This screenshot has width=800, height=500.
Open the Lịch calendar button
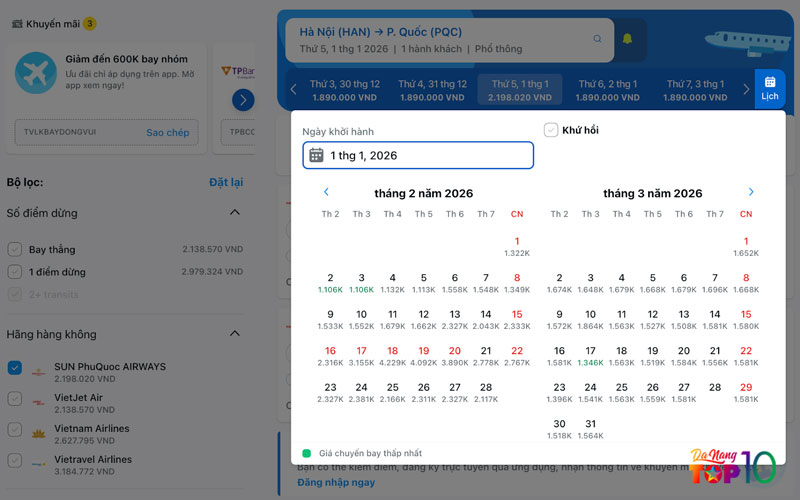click(769, 88)
